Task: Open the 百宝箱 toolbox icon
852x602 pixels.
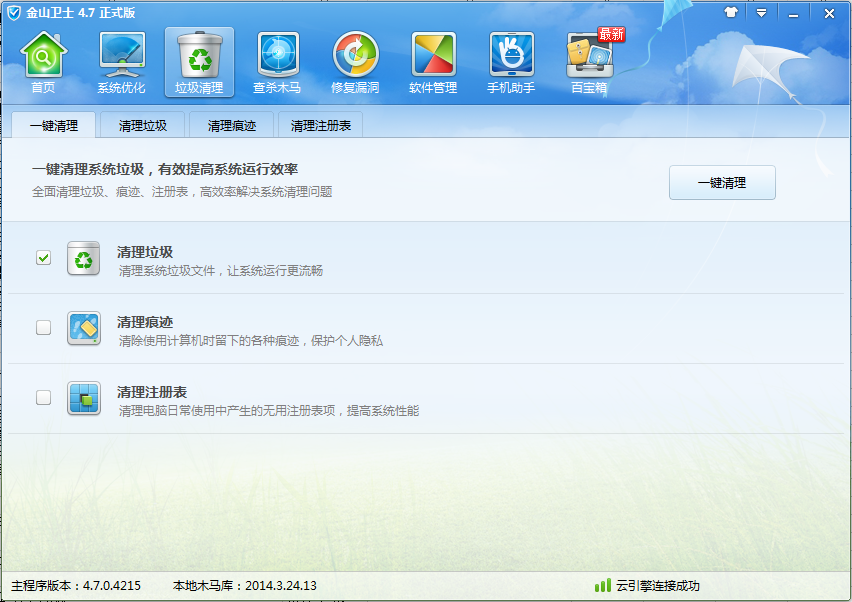Action: coord(589,62)
